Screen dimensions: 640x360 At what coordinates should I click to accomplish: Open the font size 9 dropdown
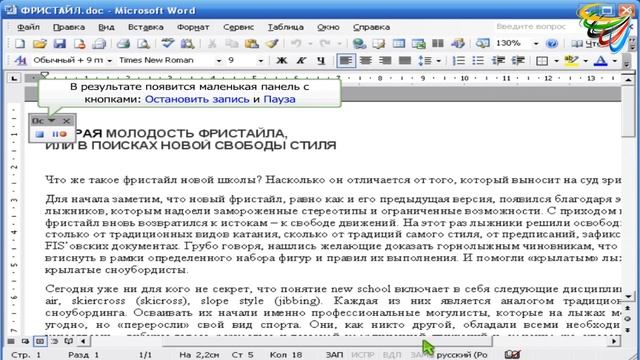[x=260, y=61]
